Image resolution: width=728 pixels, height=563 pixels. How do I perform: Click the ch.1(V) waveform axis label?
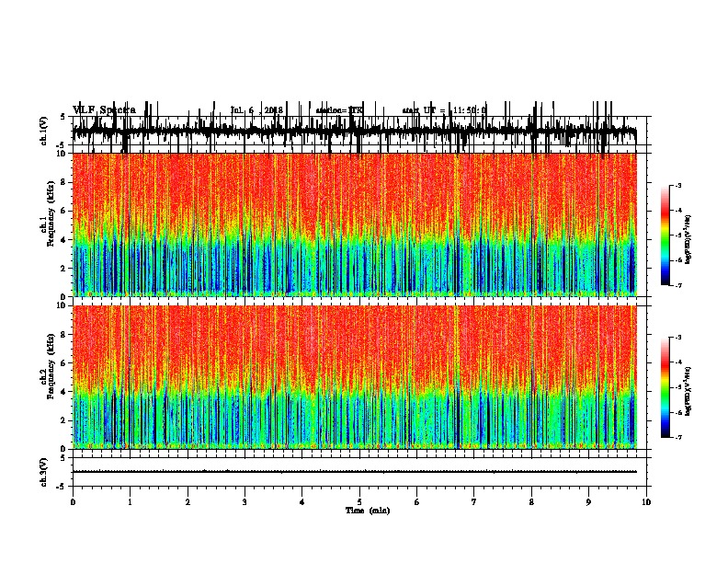[44, 131]
